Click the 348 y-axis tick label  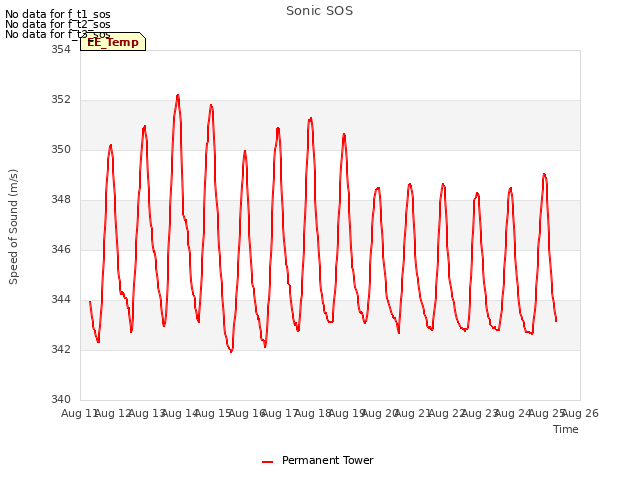point(60,200)
